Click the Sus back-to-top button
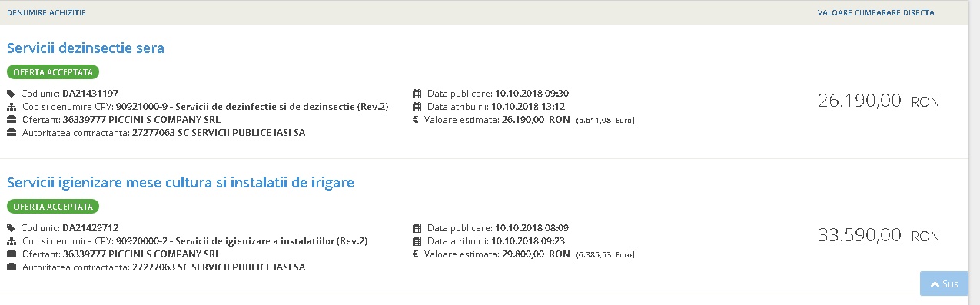The height and width of the screenshot is (305, 980). [944, 283]
